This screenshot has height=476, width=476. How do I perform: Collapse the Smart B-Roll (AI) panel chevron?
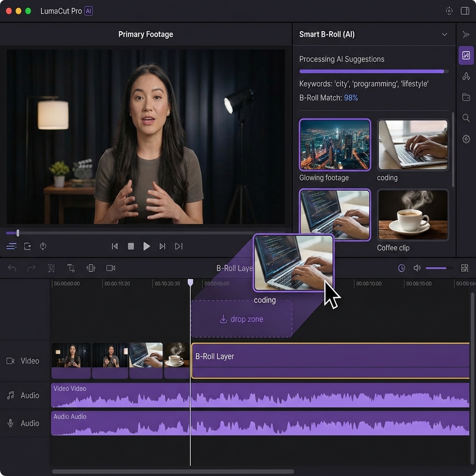(444, 34)
